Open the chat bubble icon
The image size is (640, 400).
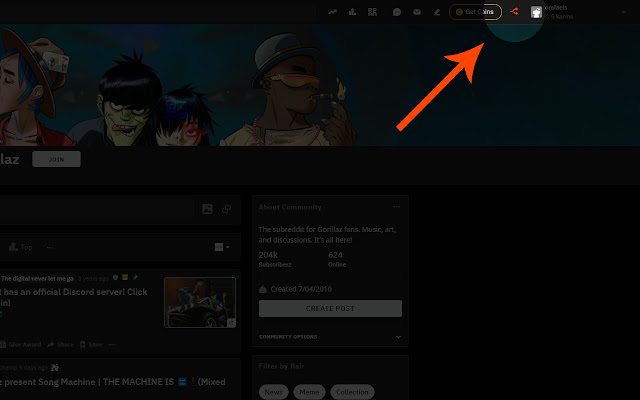tap(397, 12)
